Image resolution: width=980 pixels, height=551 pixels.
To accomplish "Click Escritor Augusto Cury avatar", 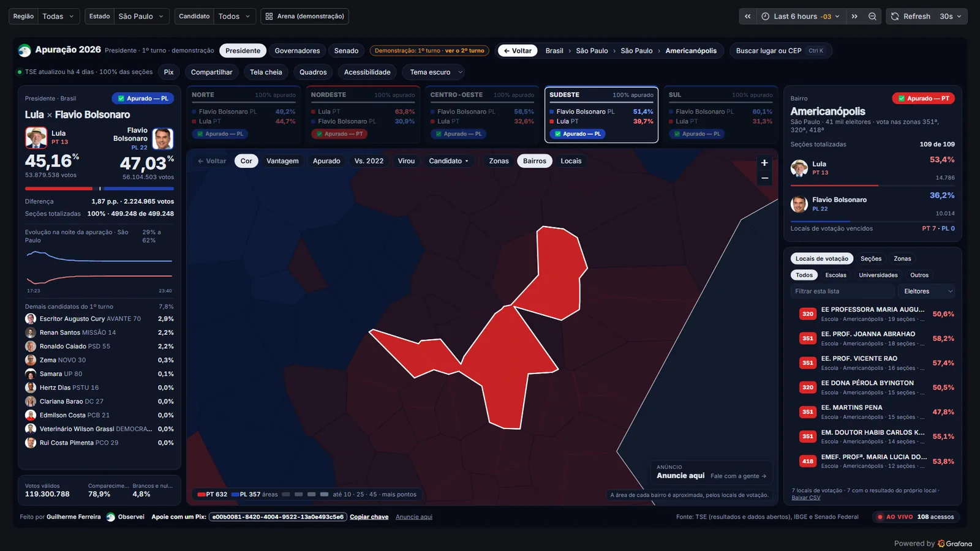I will click(x=31, y=319).
